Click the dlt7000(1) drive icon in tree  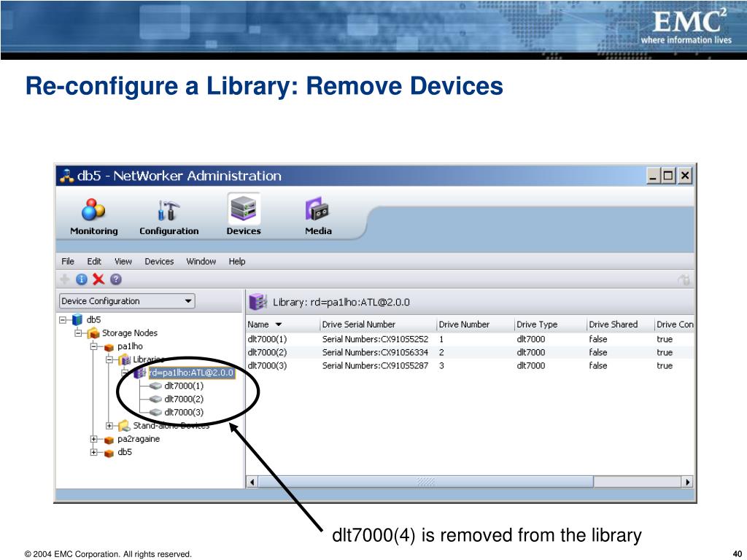tap(155, 386)
